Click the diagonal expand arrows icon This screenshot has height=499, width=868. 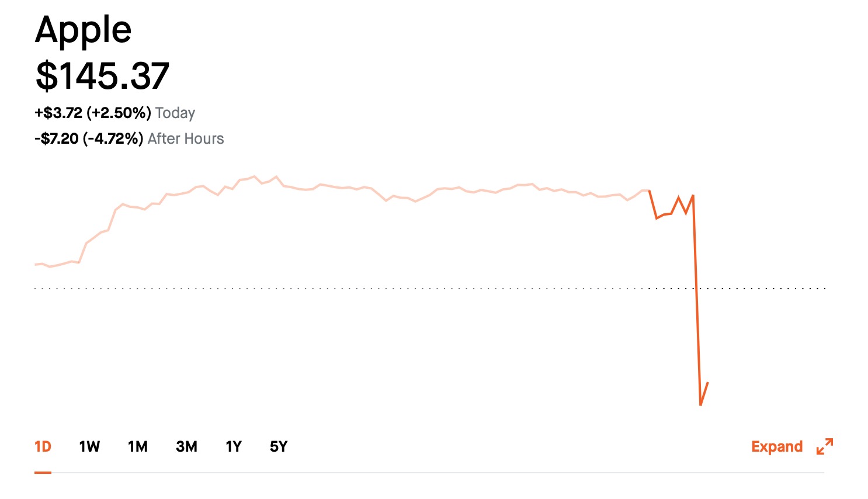tap(825, 446)
